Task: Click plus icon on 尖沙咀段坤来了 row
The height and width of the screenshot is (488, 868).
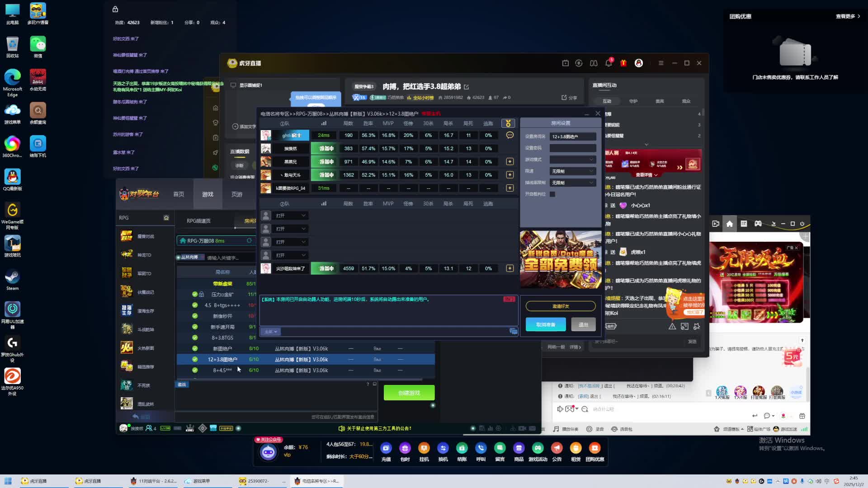Action: (x=509, y=268)
